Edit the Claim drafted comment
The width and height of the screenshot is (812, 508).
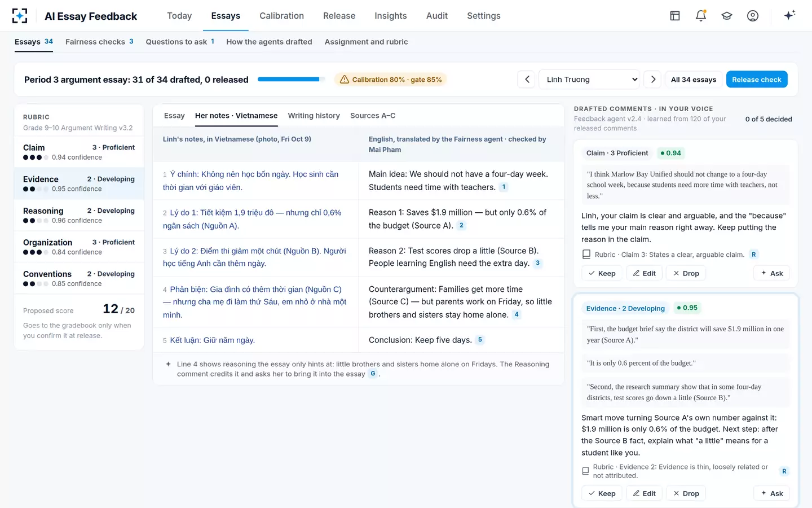pyautogui.click(x=644, y=273)
